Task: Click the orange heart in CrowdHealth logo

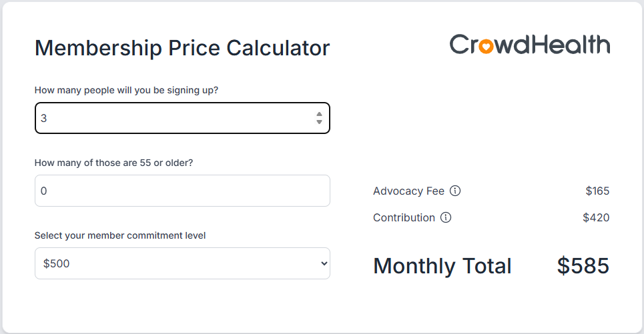Action: [487, 46]
